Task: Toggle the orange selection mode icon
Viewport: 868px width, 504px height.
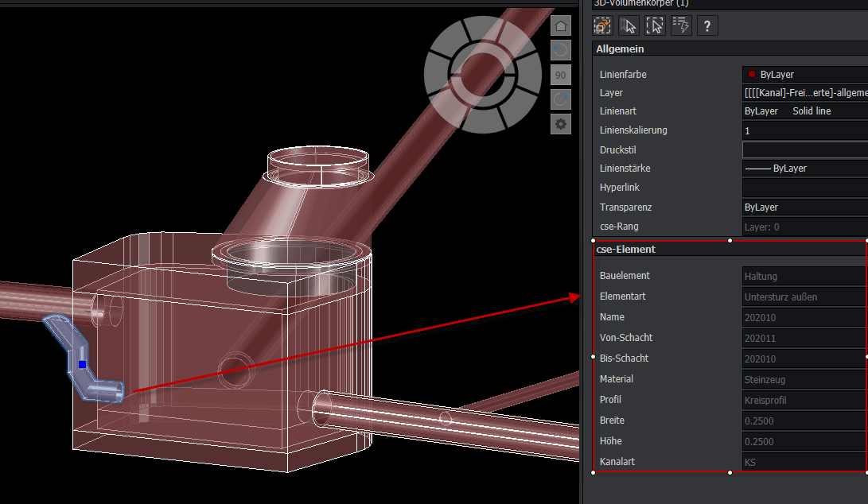Action: [x=603, y=25]
